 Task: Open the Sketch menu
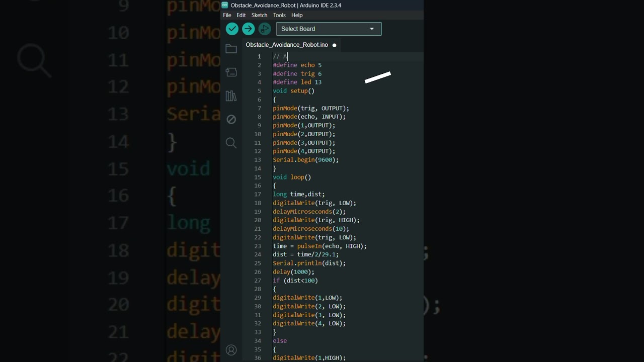[259, 15]
